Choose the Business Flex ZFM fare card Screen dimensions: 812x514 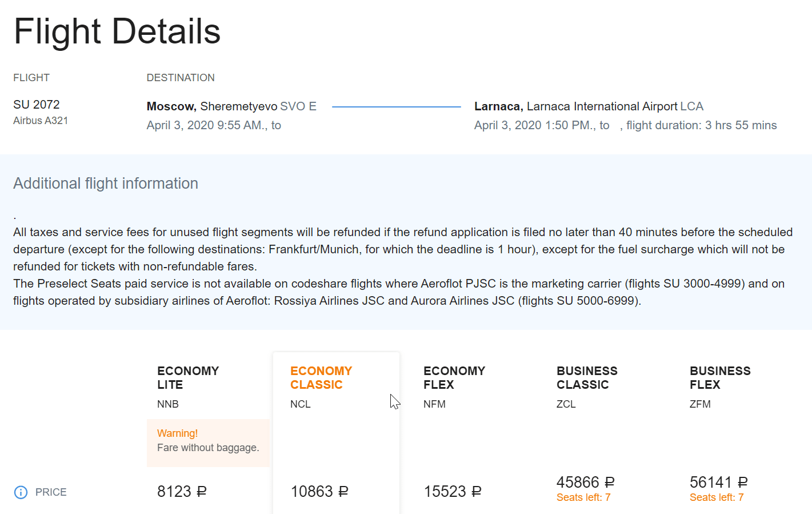point(721,377)
